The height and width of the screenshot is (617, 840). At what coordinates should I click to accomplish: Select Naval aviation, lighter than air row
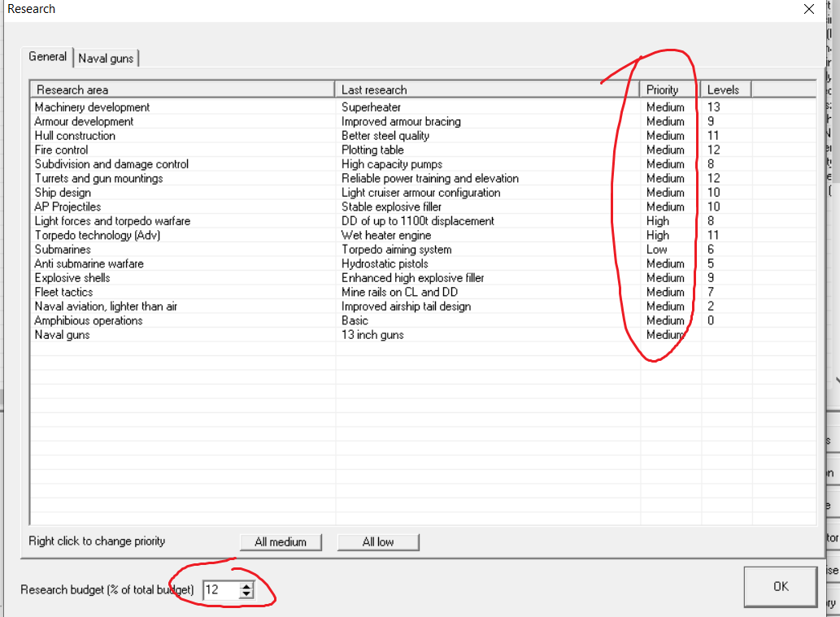[x=106, y=306]
